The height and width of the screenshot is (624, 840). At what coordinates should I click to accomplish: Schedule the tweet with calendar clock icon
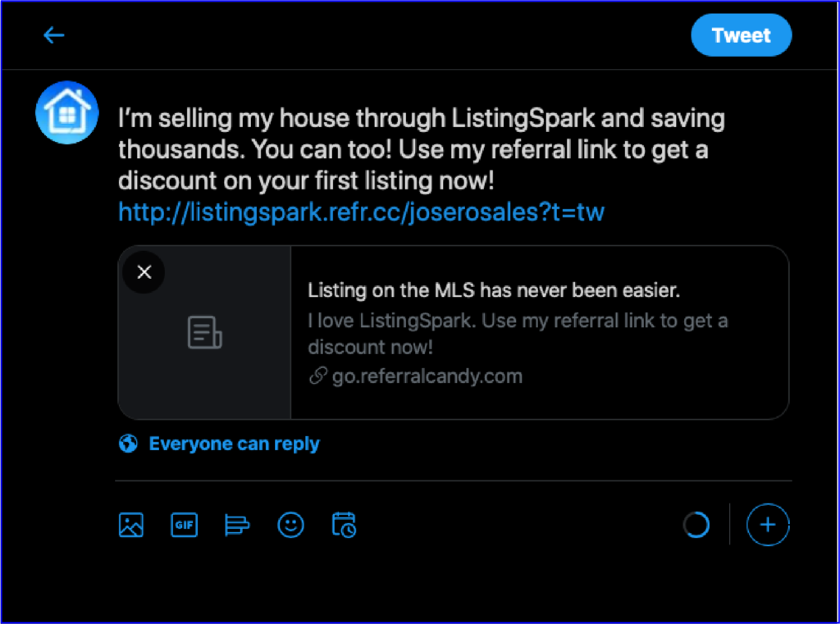344,525
